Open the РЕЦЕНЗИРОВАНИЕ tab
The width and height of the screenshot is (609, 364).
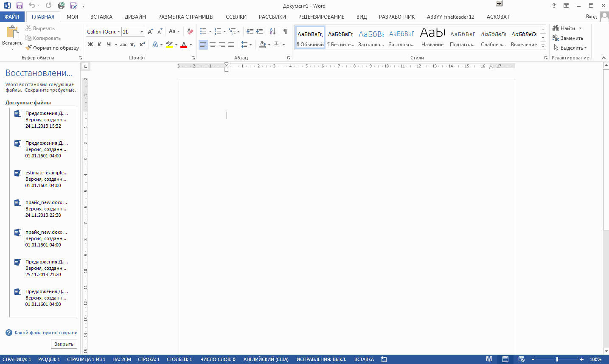click(321, 17)
